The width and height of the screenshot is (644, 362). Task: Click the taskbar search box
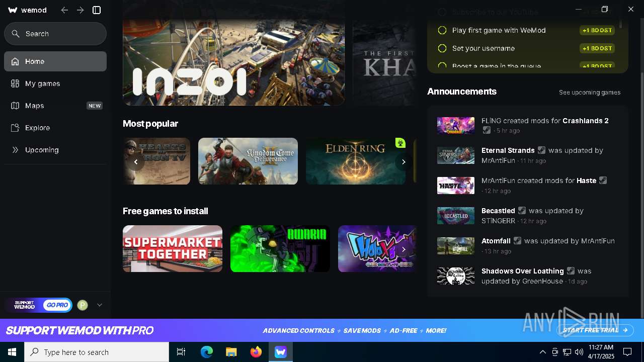pos(97,352)
